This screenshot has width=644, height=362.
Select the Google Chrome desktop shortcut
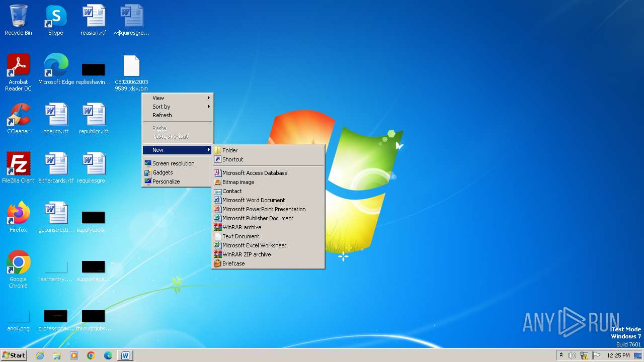[18, 269]
